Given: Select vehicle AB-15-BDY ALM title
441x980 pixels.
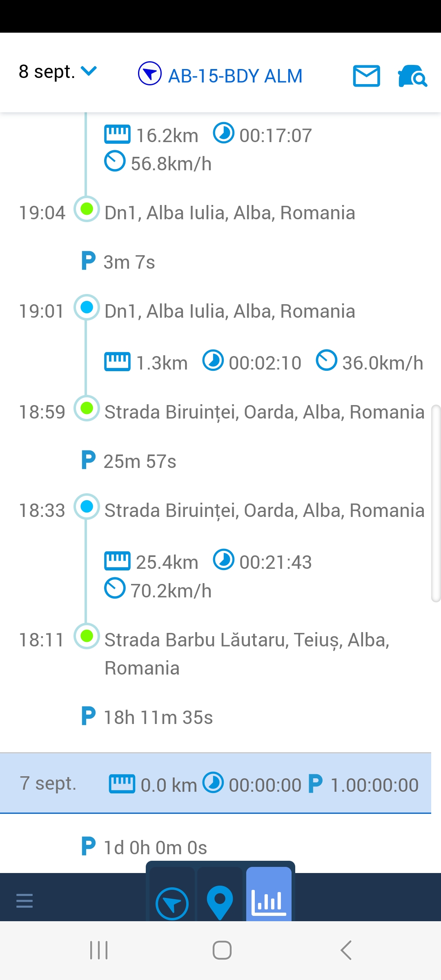Looking at the screenshot, I should tap(235, 76).
